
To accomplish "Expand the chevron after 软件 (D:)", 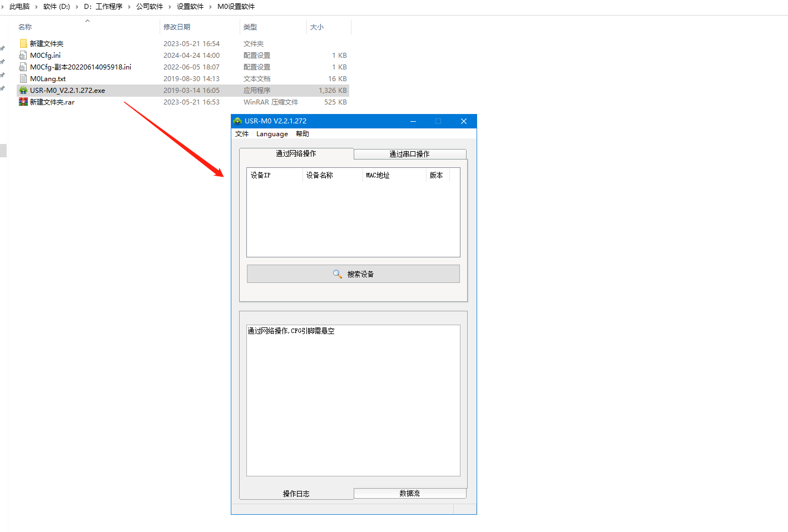I will pyautogui.click(x=77, y=7).
